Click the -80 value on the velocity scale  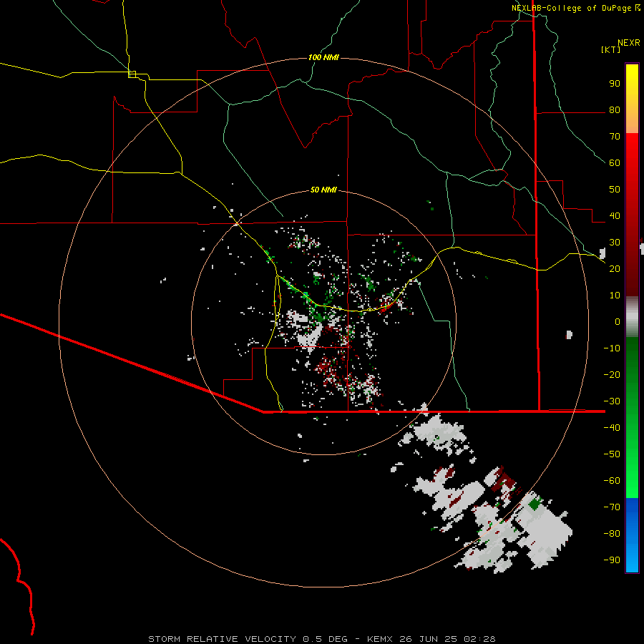(x=612, y=534)
